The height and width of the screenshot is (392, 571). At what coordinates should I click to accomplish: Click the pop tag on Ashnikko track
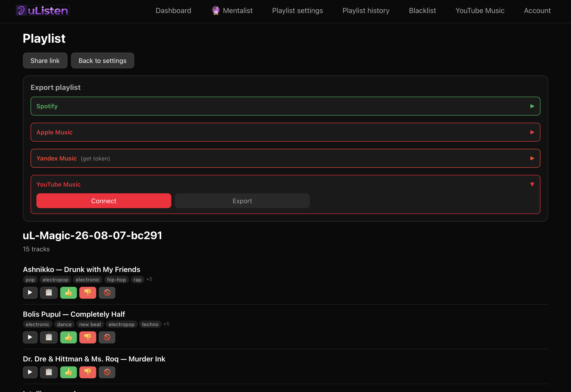point(30,280)
